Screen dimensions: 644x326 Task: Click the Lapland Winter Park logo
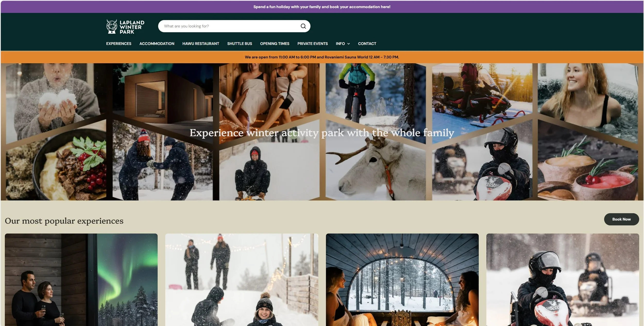point(125,27)
